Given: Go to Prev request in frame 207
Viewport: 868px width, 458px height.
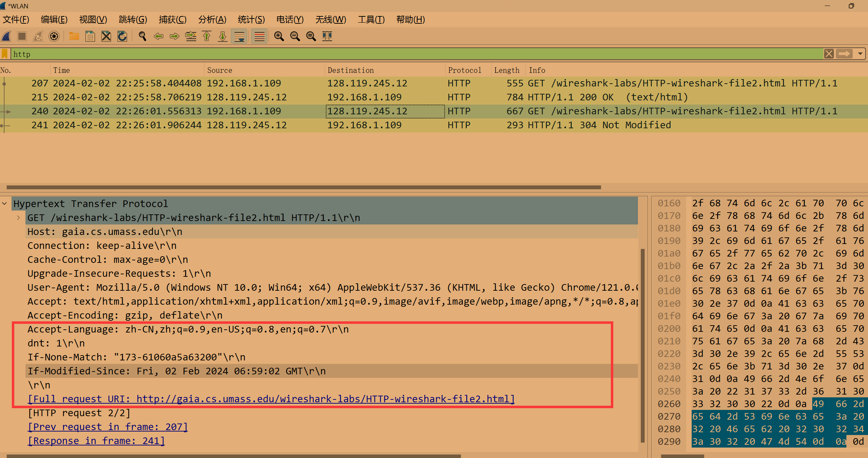Looking at the screenshot, I should (108, 427).
